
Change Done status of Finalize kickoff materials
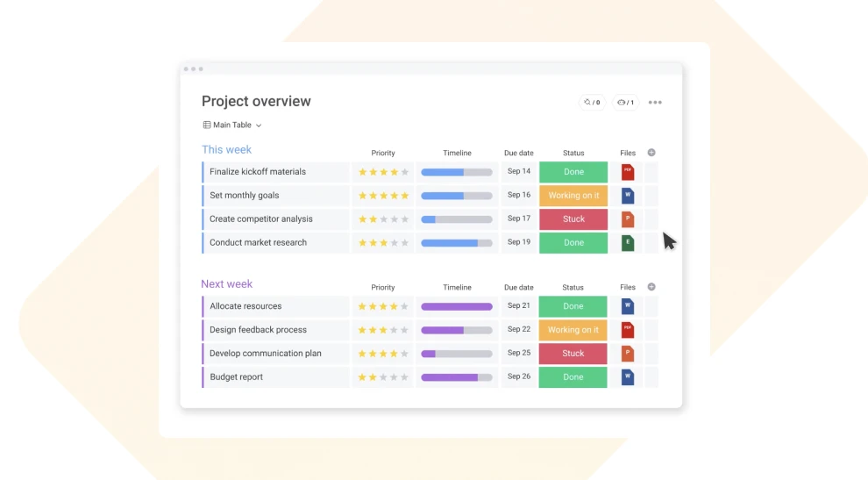click(x=573, y=172)
